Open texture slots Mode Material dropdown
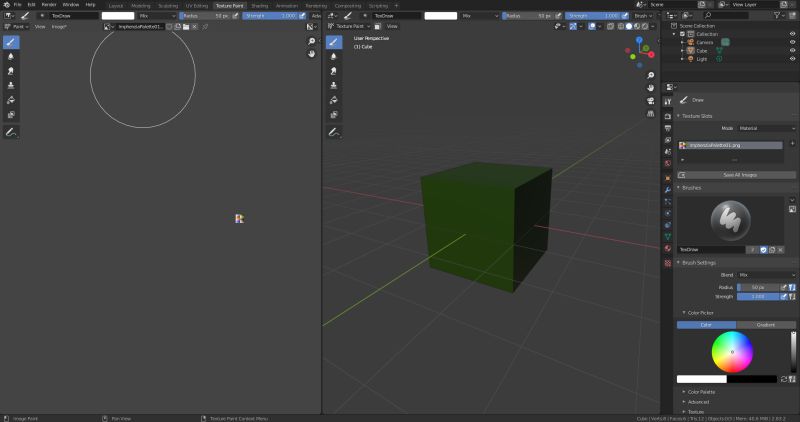Image resolution: width=800 pixels, height=422 pixels. 766,129
